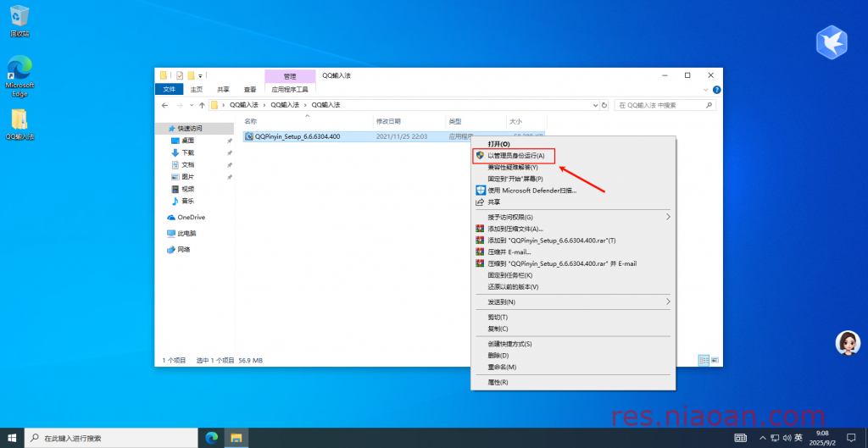Choose 复制(C) in the context menu

[x=573, y=329]
